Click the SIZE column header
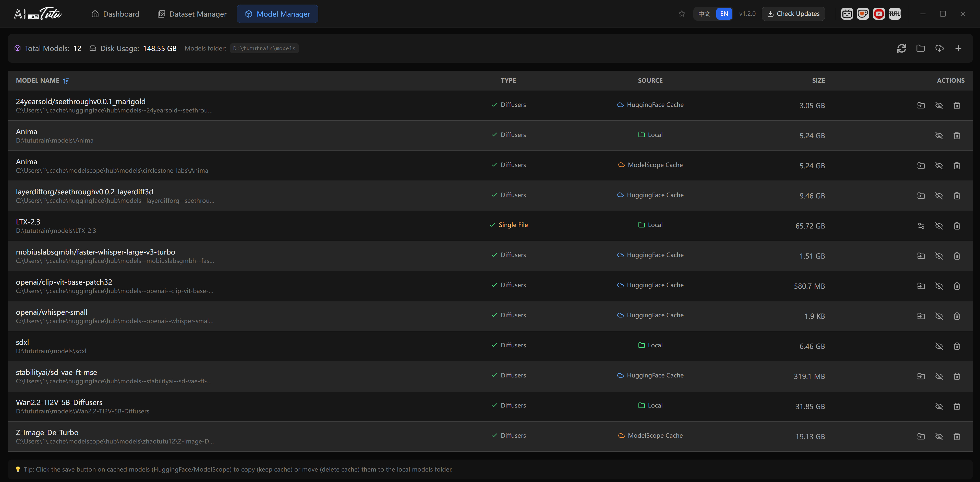Screen dimensions: 980x482 (x=818, y=80)
